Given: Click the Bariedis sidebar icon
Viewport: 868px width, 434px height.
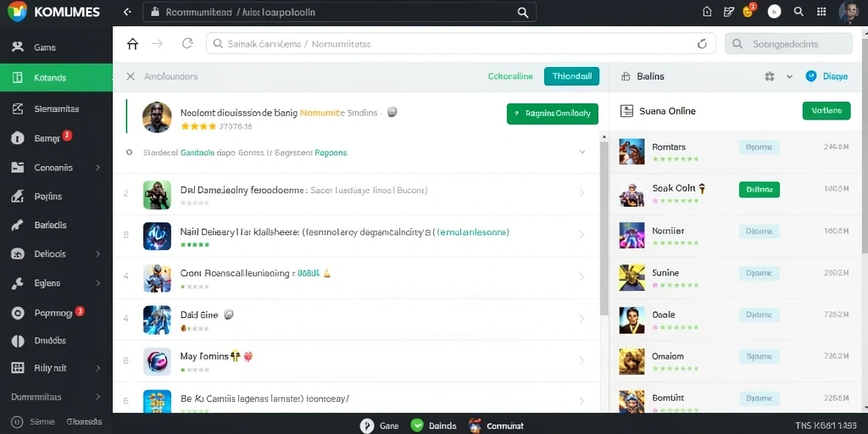Looking at the screenshot, I should pyautogui.click(x=17, y=225).
